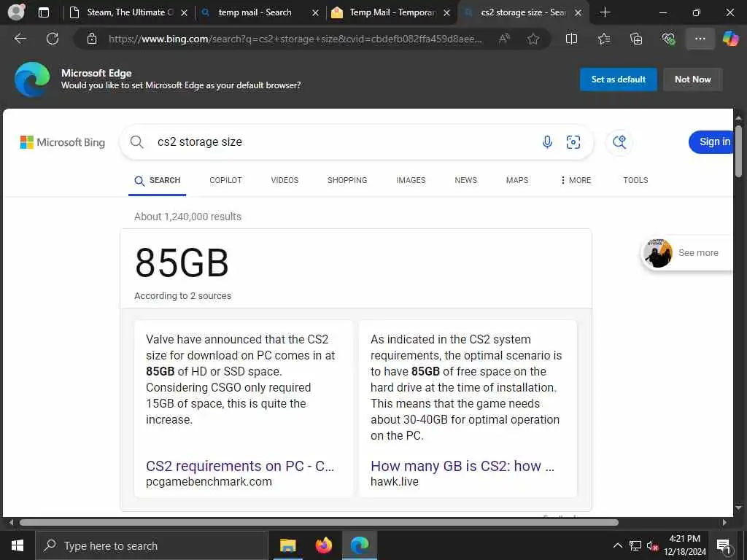747x560 pixels.
Task: Click Set as default button
Action: click(619, 79)
